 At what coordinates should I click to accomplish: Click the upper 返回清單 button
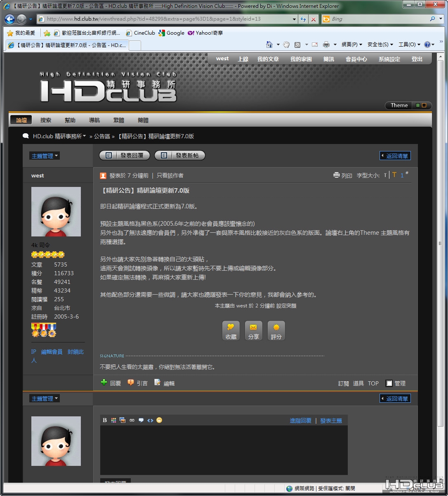395,156
